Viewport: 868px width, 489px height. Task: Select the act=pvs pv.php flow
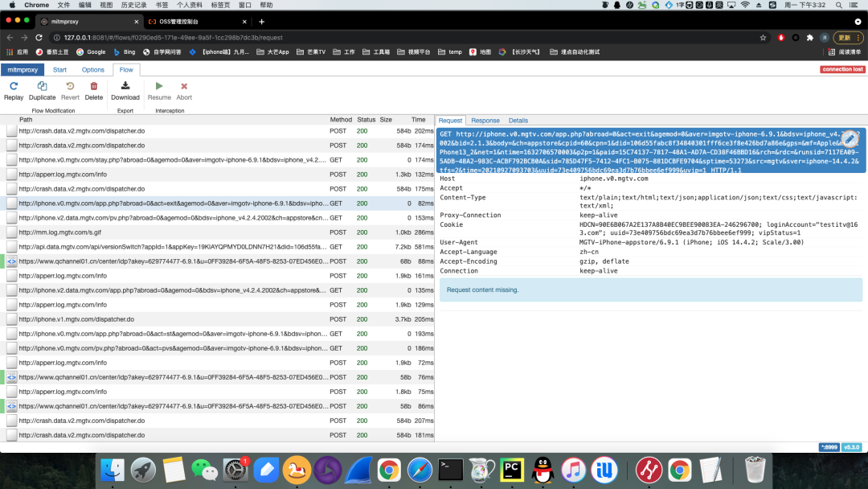pyautogui.click(x=217, y=348)
